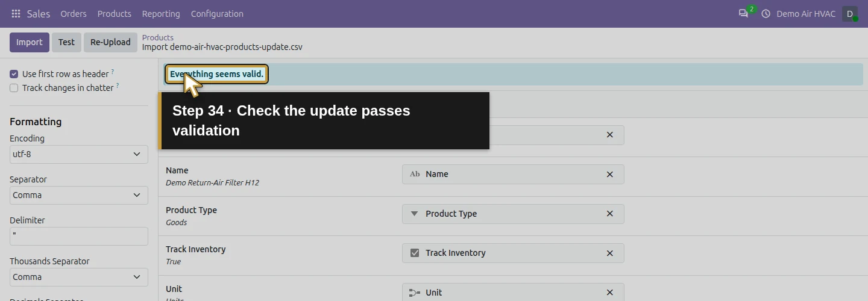Clear the partially hidden top field mapping

[609, 135]
